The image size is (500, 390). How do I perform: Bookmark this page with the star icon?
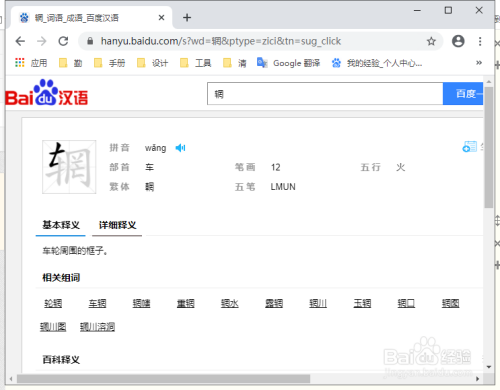pos(431,41)
